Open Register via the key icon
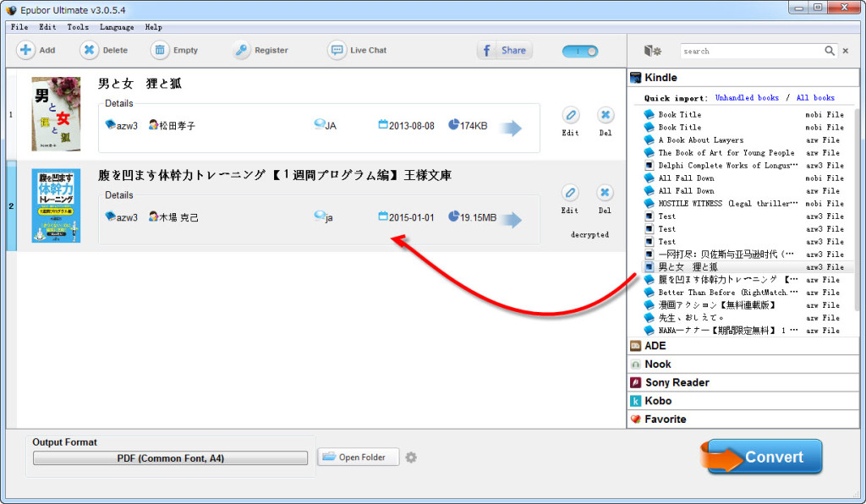The image size is (866, 504). 241,50
